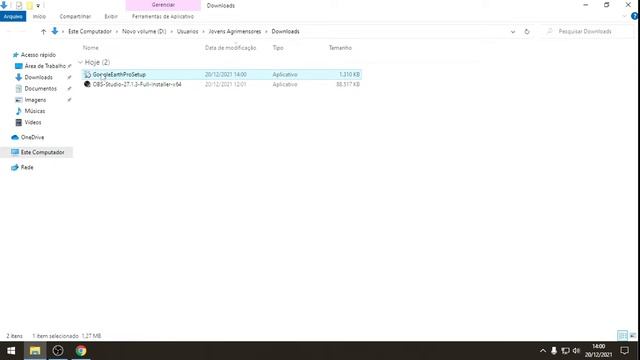Sort files by Tamanho column

coord(340,48)
